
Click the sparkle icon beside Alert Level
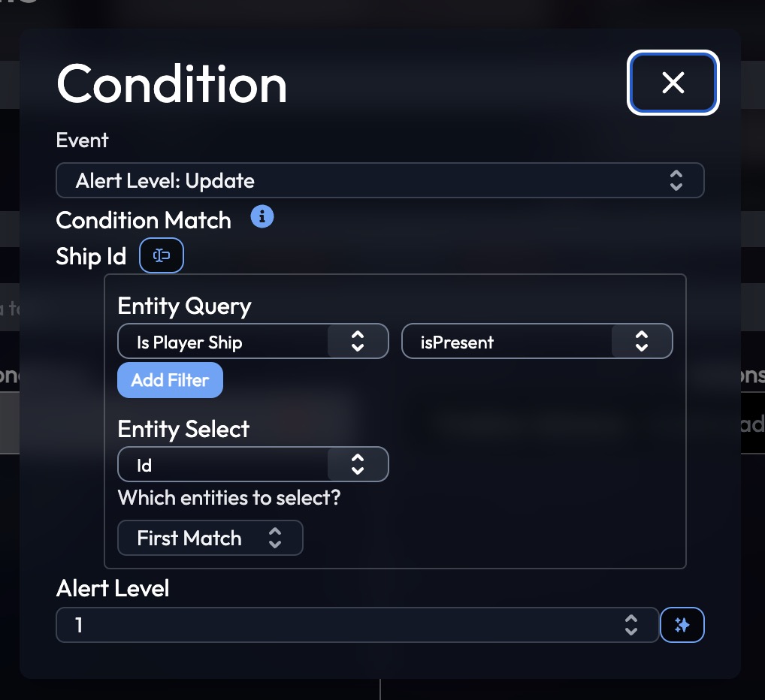point(682,624)
